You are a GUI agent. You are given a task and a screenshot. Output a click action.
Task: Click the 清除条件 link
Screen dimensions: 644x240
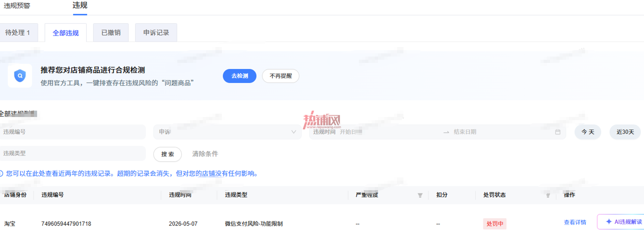(x=205, y=154)
